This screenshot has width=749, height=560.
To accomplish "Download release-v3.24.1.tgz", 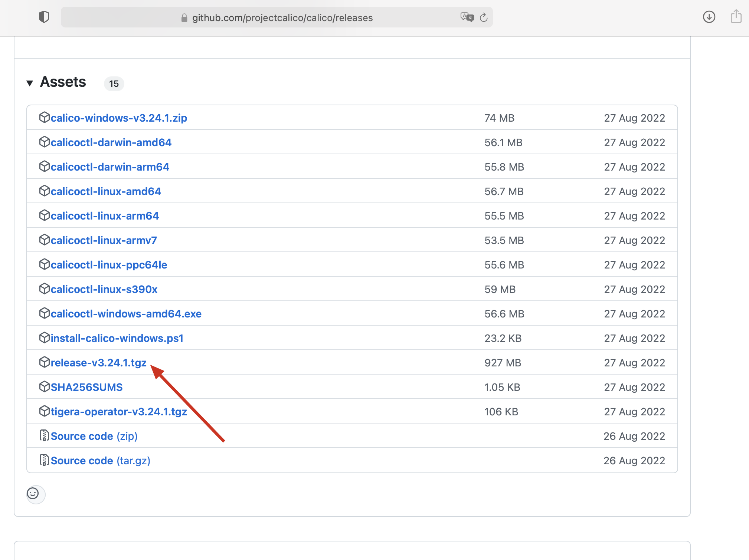I will pyautogui.click(x=98, y=363).
